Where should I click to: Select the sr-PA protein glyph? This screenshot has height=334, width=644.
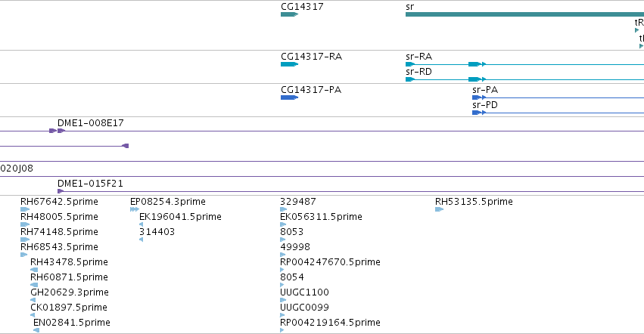click(479, 97)
